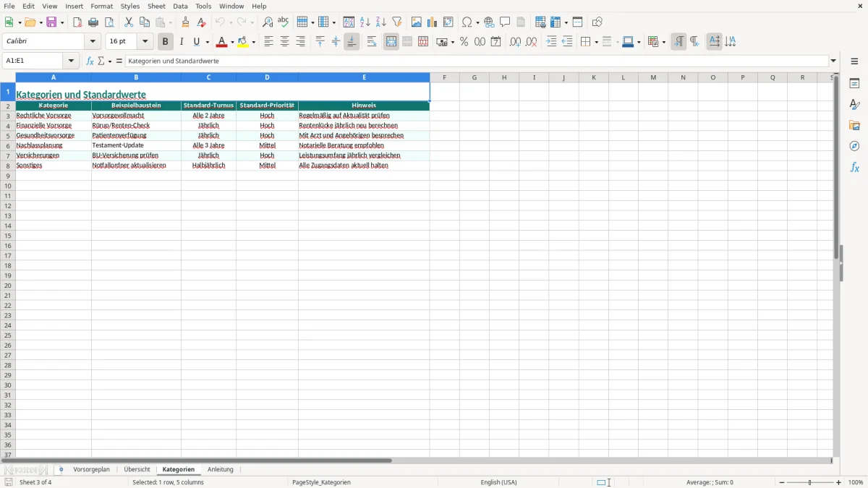Toggle right-to-left text direction
This screenshot has height=488, width=868.
[x=694, y=42]
